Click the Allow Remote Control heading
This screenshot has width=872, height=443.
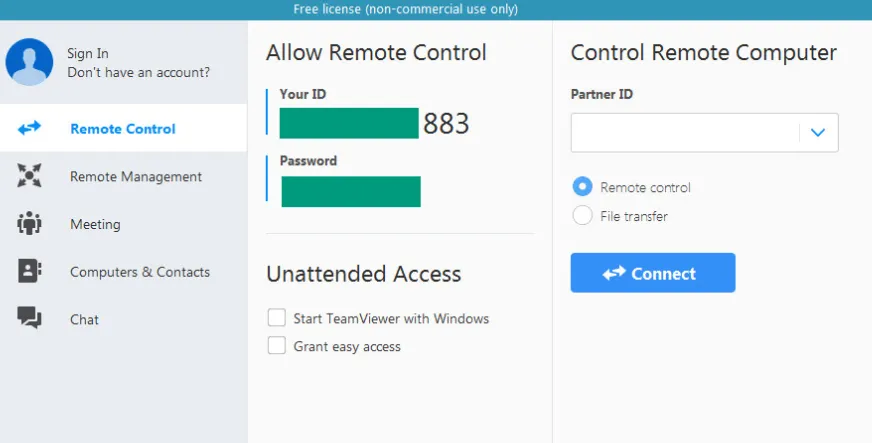pyautogui.click(x=376, y=53)
